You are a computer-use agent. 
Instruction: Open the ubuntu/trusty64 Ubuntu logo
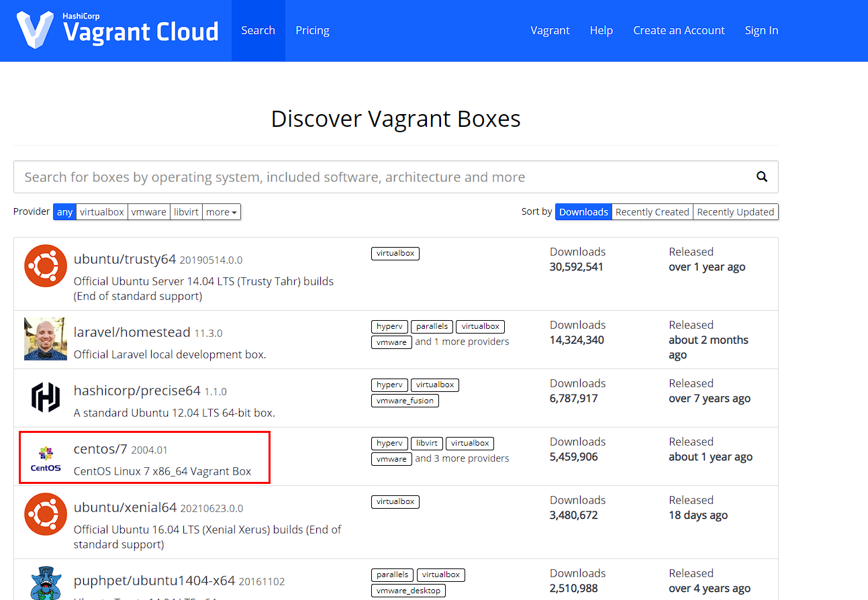[x=46, y=266]
